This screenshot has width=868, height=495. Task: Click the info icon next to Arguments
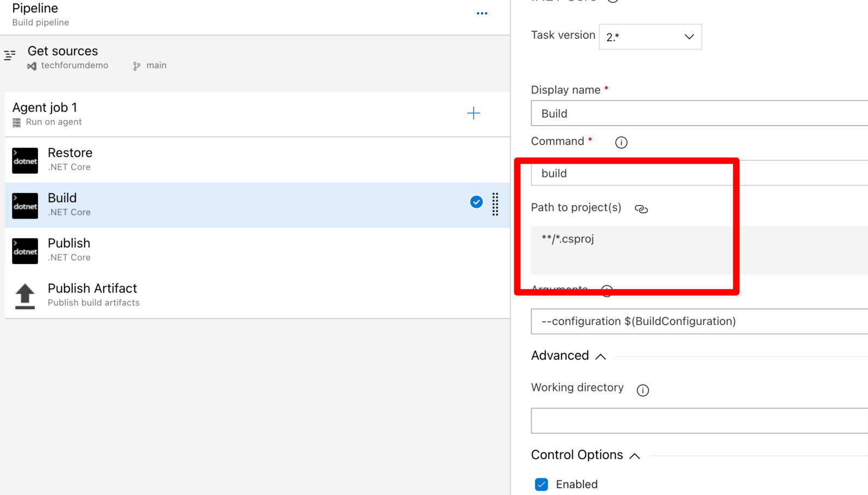607,290
